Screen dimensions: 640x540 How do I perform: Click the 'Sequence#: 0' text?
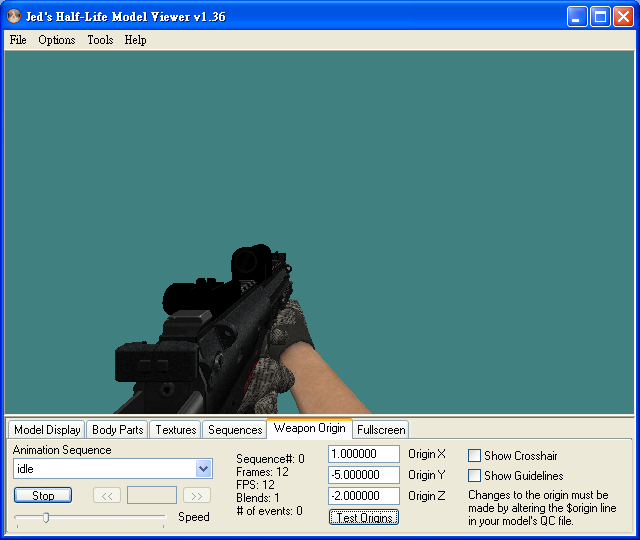click(x=270, y=459)
